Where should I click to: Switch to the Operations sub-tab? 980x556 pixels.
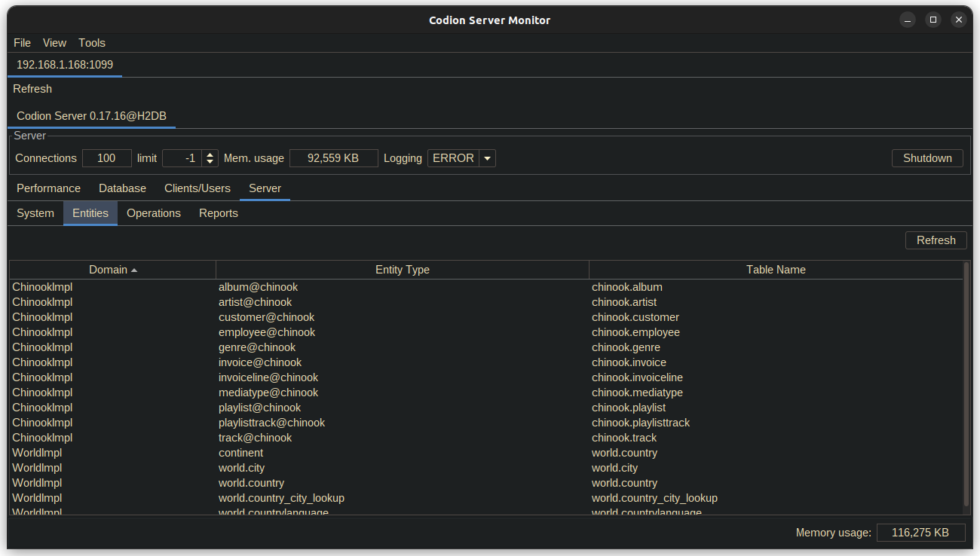tap(154, 213)
